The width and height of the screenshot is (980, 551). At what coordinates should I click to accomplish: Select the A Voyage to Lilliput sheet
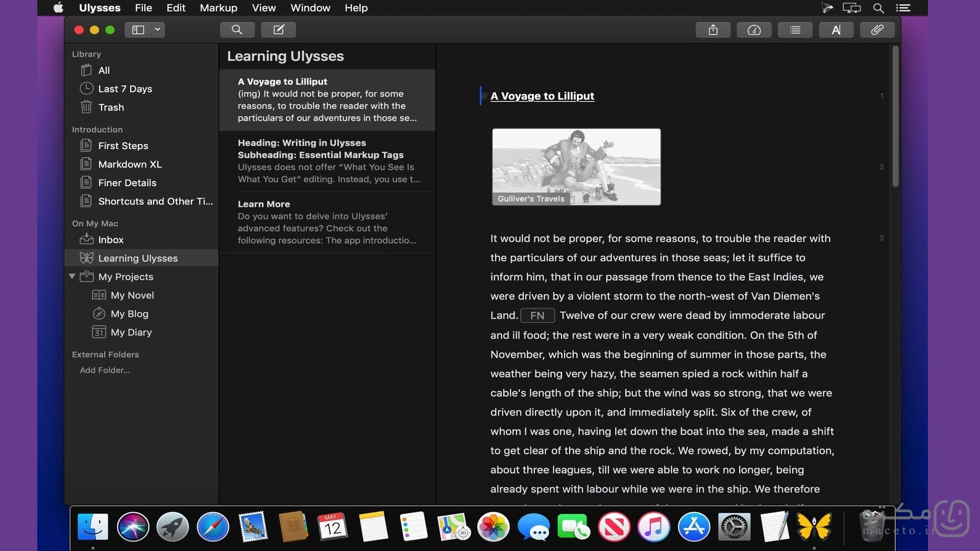pos(327,100)
